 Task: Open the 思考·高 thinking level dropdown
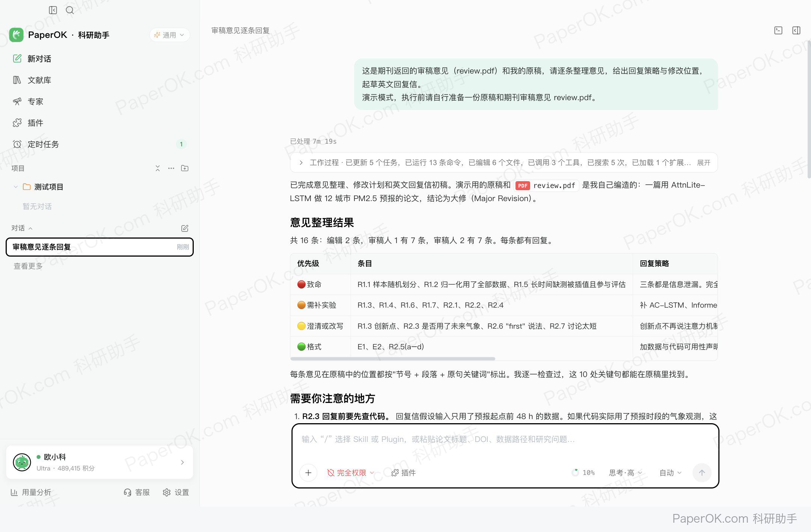coord(625,473)
